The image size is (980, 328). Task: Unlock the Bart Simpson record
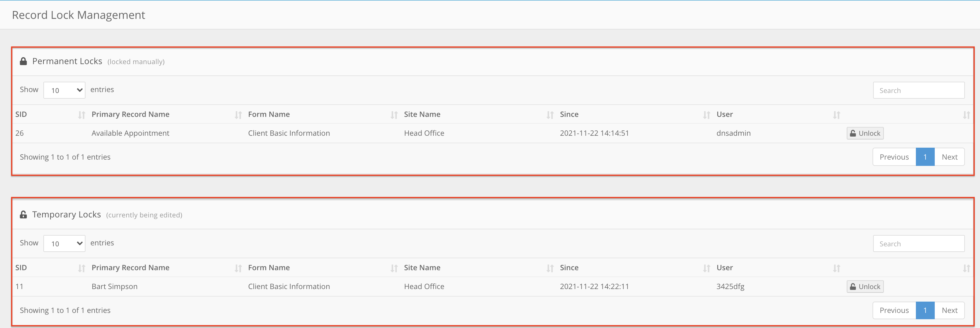tap(865, 287)
